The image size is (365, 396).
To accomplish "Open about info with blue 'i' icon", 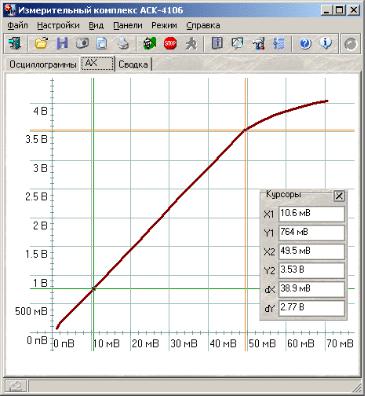I will click(x=326, y=44).
